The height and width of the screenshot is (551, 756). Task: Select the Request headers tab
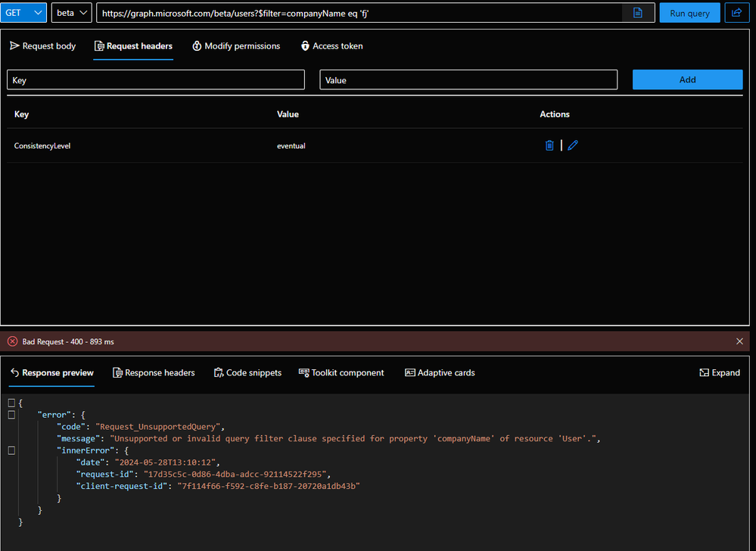point(133,46)
